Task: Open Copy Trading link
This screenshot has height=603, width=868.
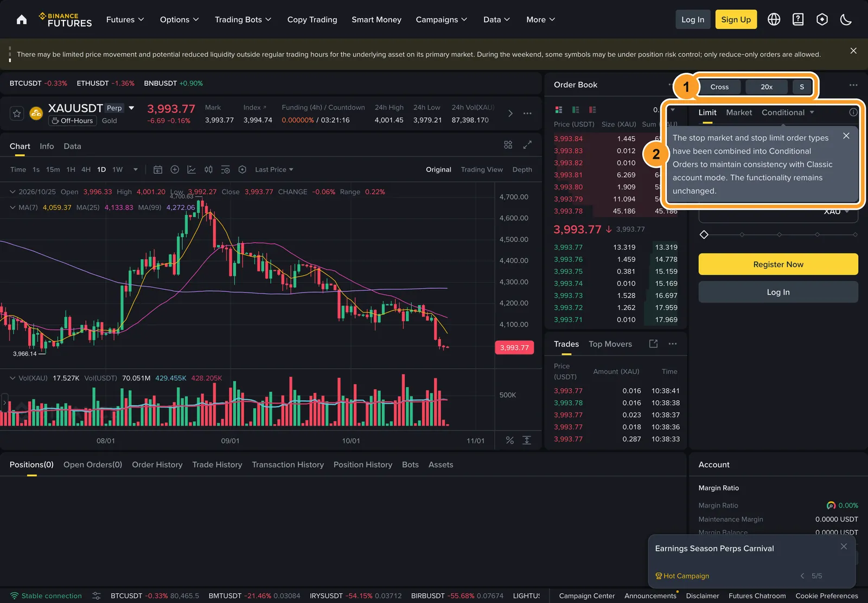Action: tap(312, 20)
